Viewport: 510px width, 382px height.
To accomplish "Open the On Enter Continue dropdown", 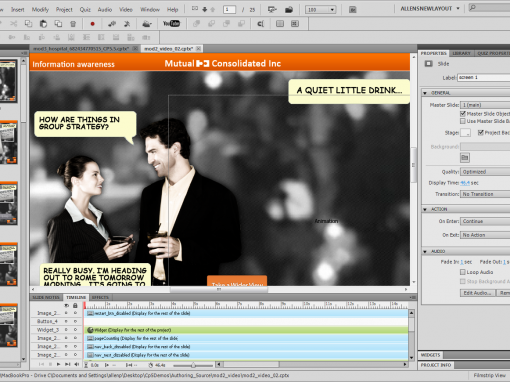I will coord(485,221).
